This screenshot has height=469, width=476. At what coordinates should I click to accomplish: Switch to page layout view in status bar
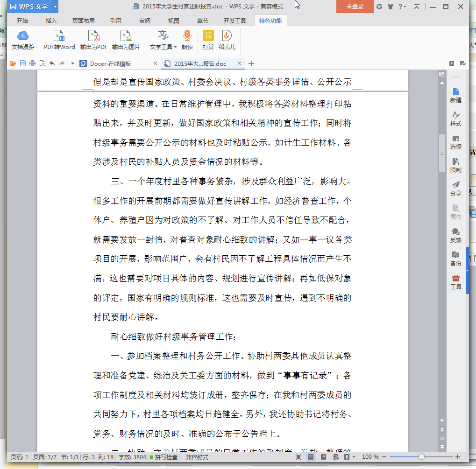click(x=311, y=457)
